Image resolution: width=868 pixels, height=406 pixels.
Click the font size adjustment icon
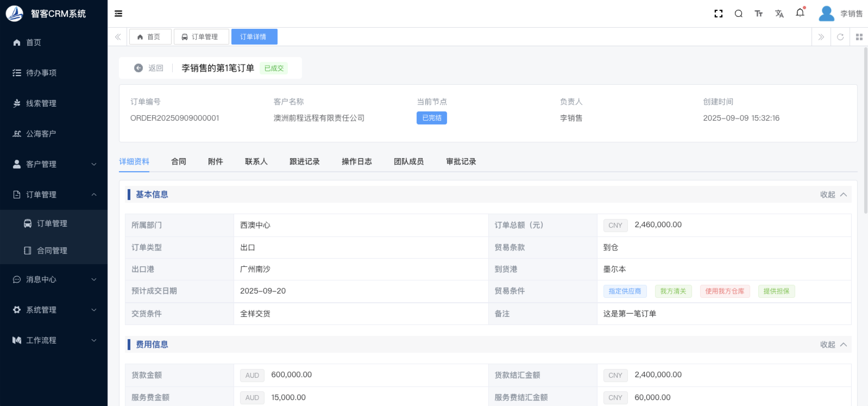(759, 14)
